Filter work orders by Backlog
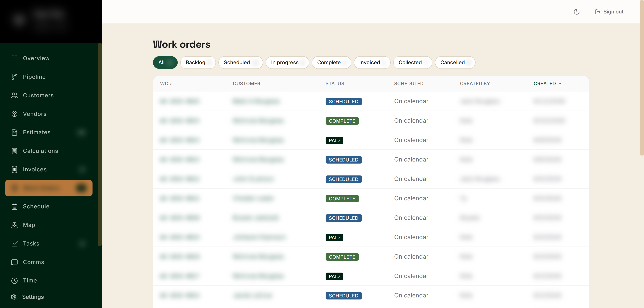Image resolution: width=644 pixels, height=308 pixels. [x=198, y=63]
